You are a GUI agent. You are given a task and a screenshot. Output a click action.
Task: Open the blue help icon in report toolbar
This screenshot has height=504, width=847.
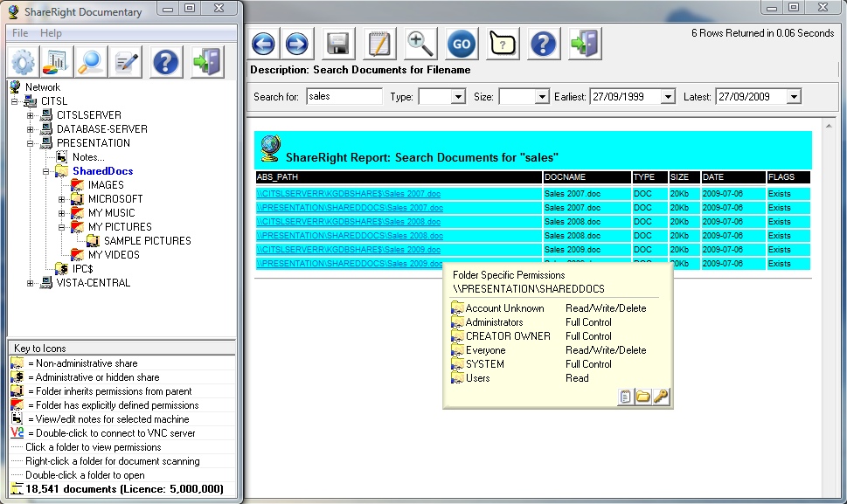(x=543, y=44)
